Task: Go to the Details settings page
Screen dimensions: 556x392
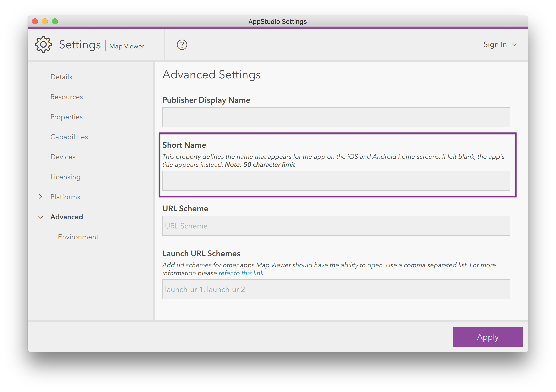Action: tap(61, 77)
